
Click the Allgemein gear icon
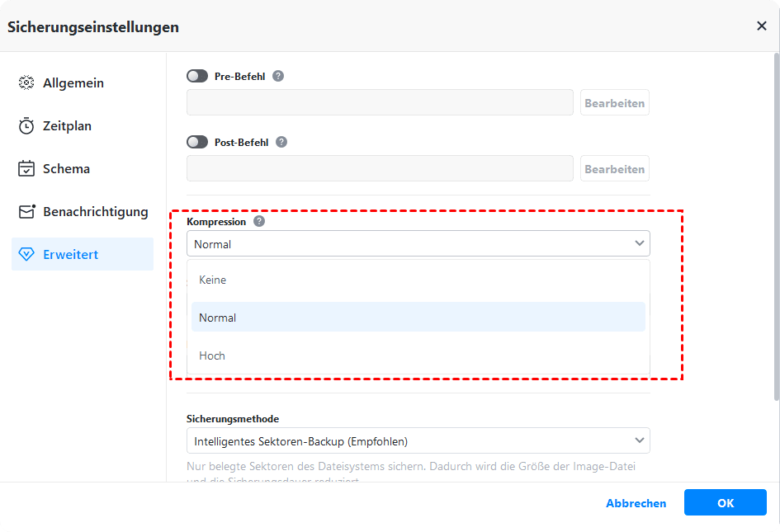(26, 83)
